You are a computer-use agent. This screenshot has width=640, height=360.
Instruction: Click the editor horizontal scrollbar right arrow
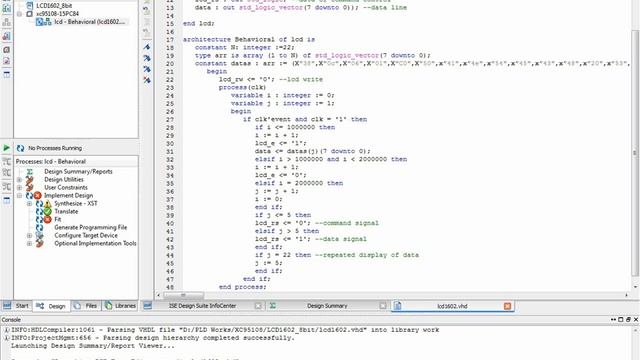(x=627, y=295)
